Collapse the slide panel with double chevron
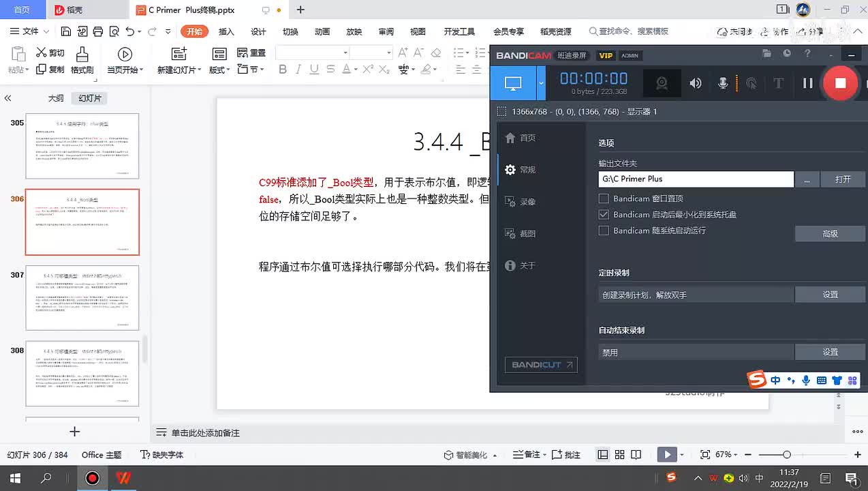868x491 pixels. tap(8, 98)
